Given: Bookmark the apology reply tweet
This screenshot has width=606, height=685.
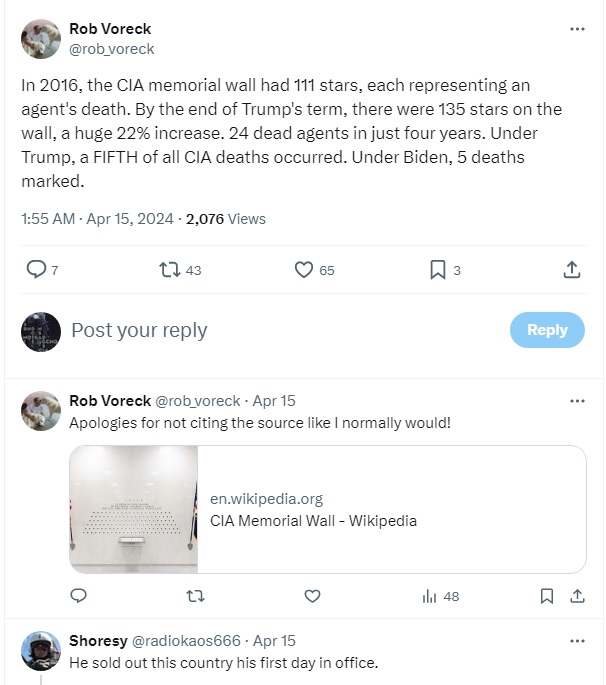Looking at the screenshot, I should point(546,596).
